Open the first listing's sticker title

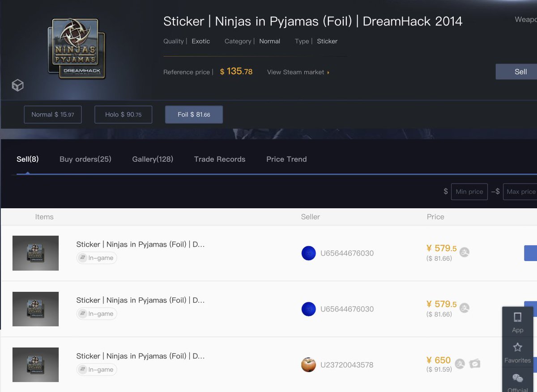[x=141, y=244]
